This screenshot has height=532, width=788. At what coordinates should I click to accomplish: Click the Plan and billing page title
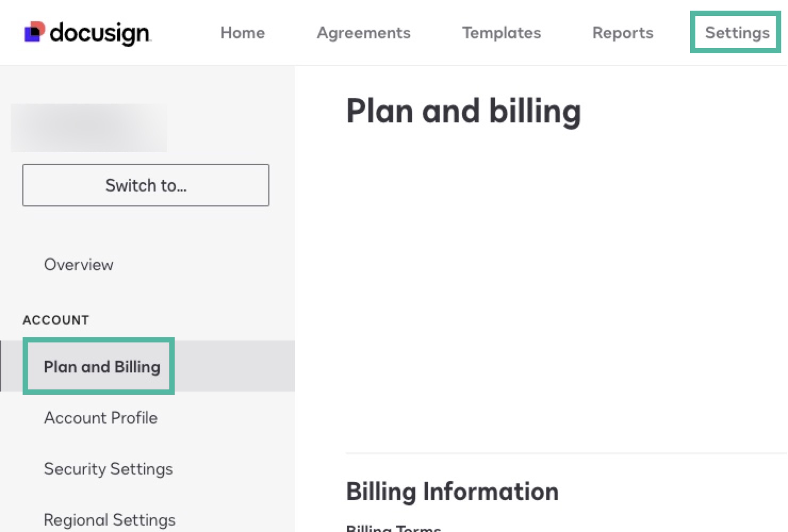464,111
